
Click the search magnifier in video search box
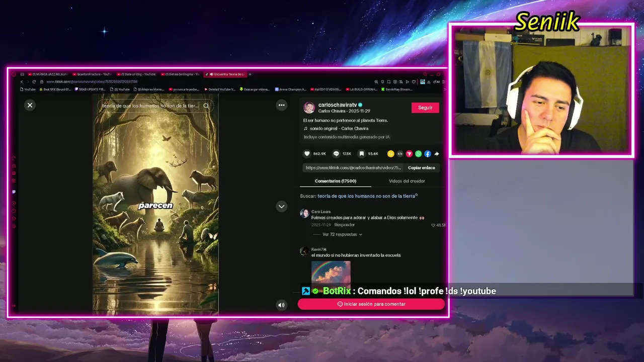point(206,106)
